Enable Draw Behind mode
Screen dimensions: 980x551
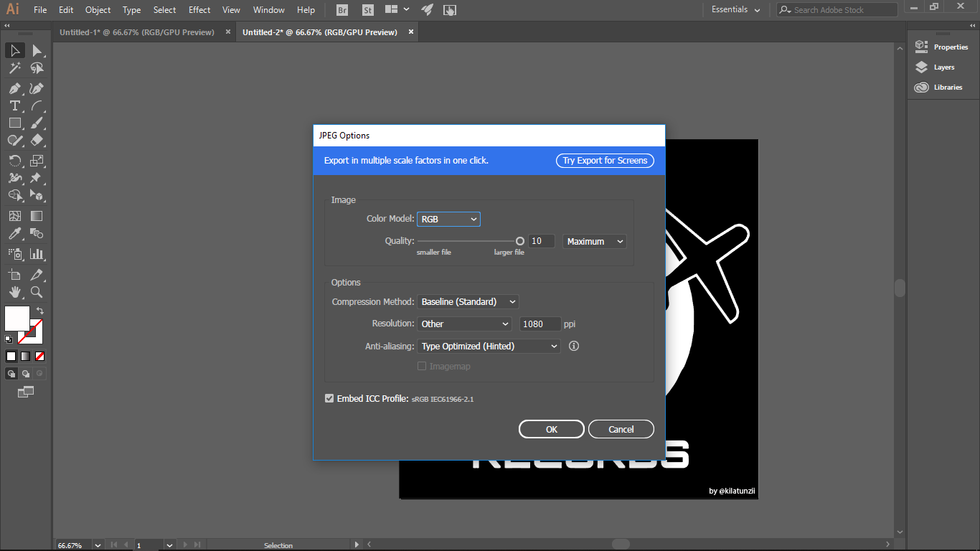(x=26, y=374)
